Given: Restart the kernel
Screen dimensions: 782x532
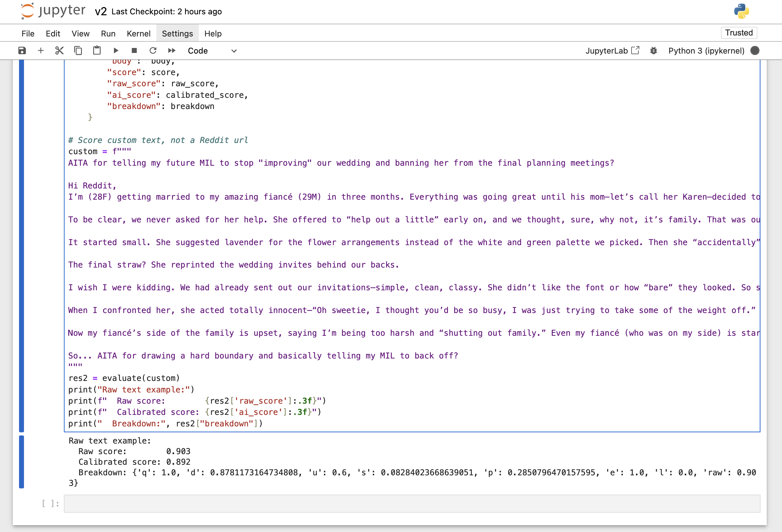Looking at the screenshot, I should (x=153, y=50).
